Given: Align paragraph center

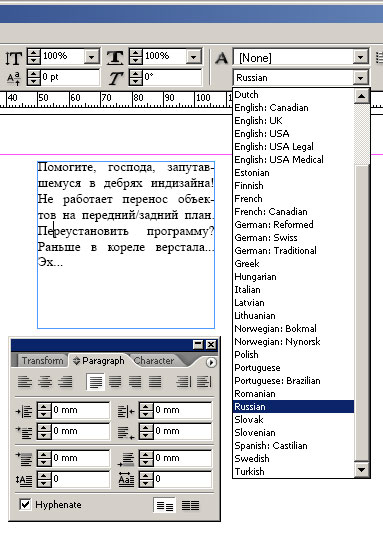Looking at the screenshot, I should tap(45, 382).
